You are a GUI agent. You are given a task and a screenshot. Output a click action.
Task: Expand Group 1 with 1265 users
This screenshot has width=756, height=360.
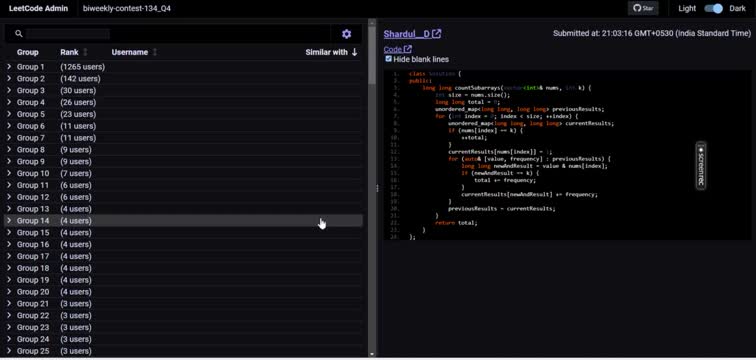(9, 67)
